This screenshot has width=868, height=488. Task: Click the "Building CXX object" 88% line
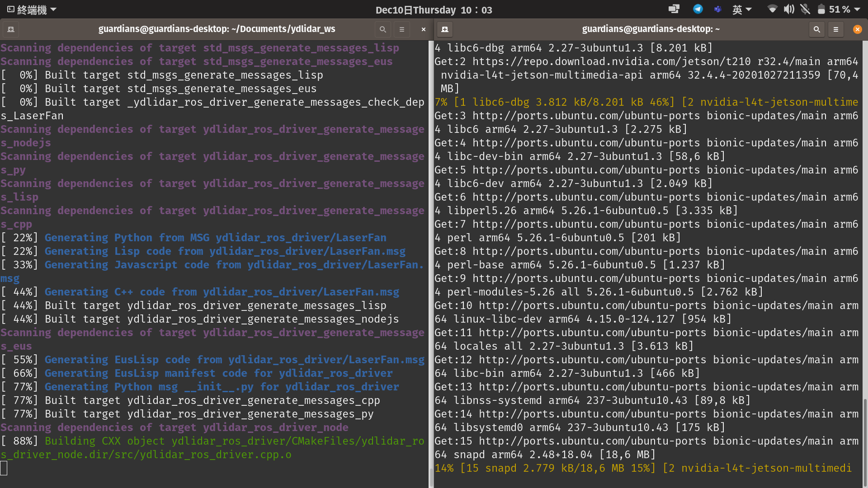point(212,448)
